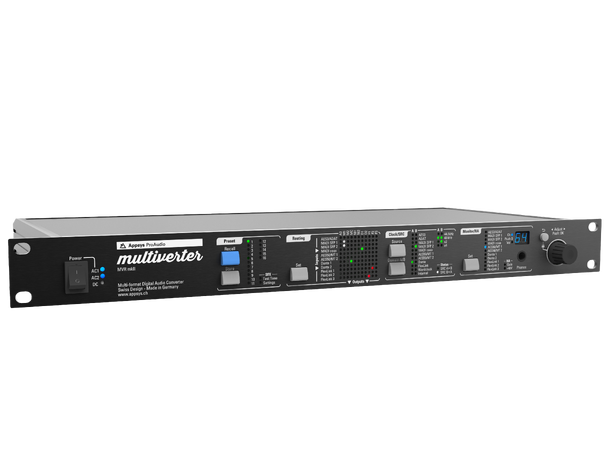Click the Appsys ProAudio logo plate

[x=160, y=244]
